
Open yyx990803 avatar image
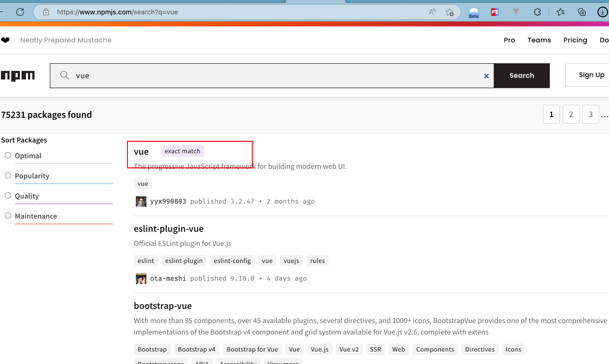pyautogui.click(x=141, y=201)
